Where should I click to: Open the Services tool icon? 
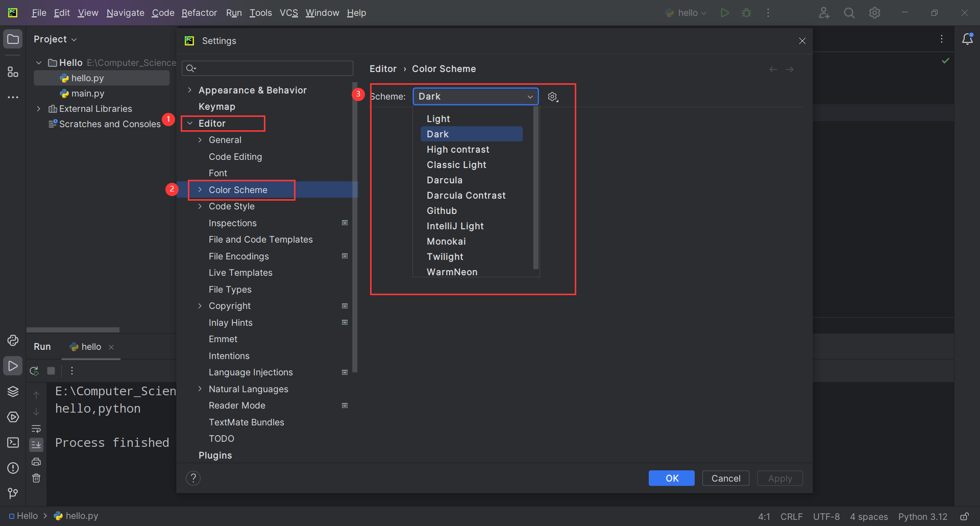coord(13,417)
